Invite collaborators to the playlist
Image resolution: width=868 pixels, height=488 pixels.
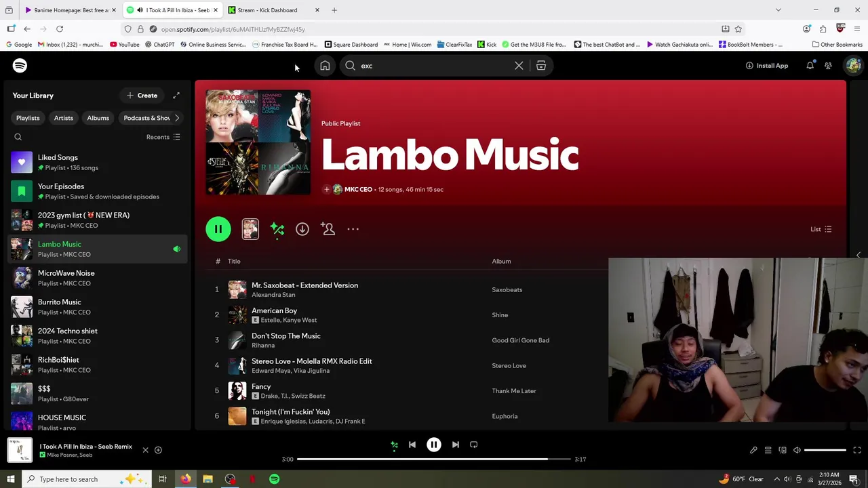[x=328, y=229]
